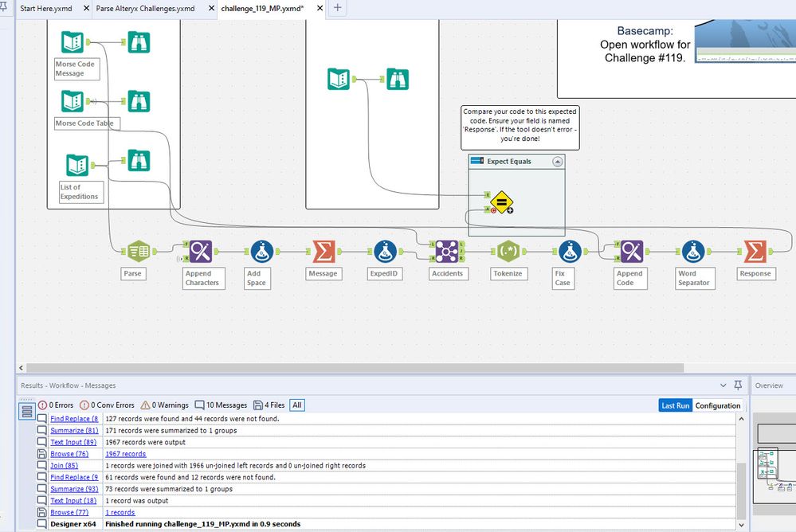
Task: Open the 1 records link
Action: [120, 512]
